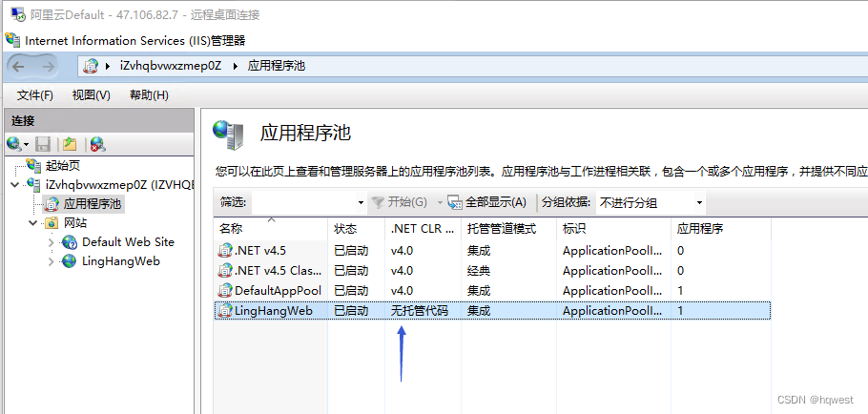
Task: Select the LingHangWeb pool name
Action: click(x=274, y=311)
